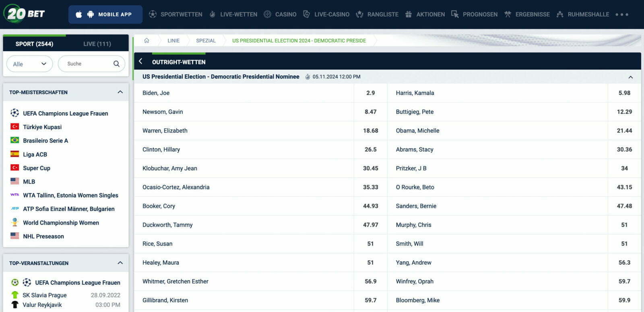Viewport: 644px width, 312px height.
Task: Click the cursor icon beside Prognosen
Action: coord(455,14)
